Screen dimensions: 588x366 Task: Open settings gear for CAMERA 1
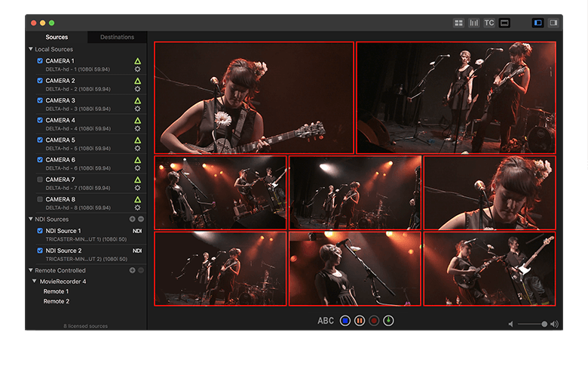[138, 69]
